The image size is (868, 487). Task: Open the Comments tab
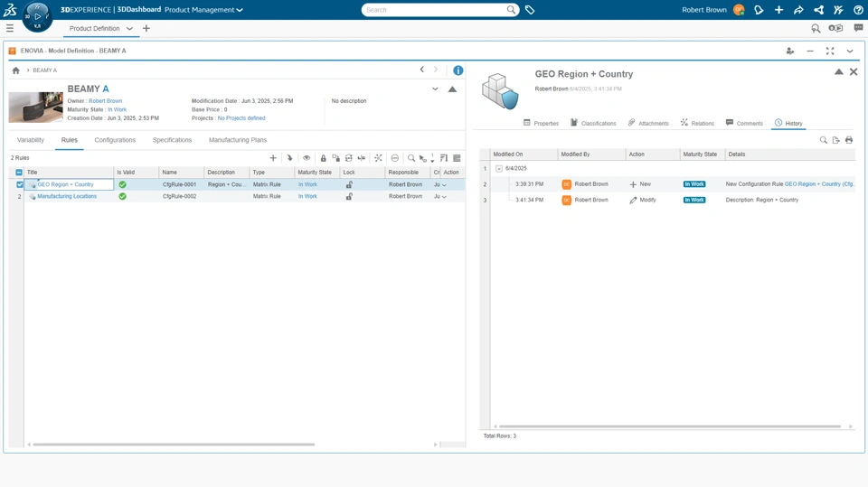(x=744, y=123)
